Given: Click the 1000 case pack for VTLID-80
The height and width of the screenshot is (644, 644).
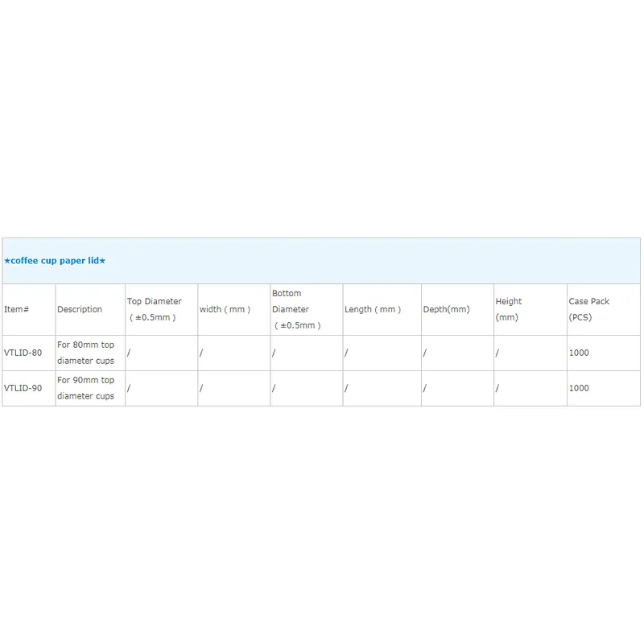Looking at the screenshot, I should tap(579, 353).
